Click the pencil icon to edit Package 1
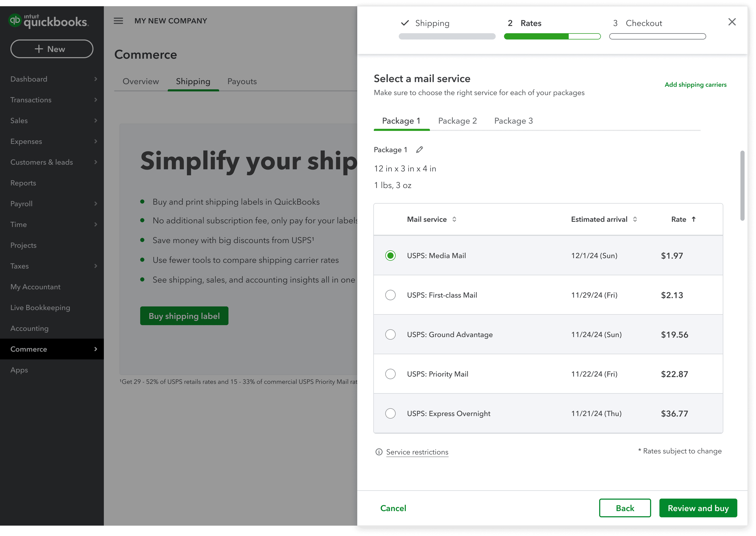 point(420,150)
